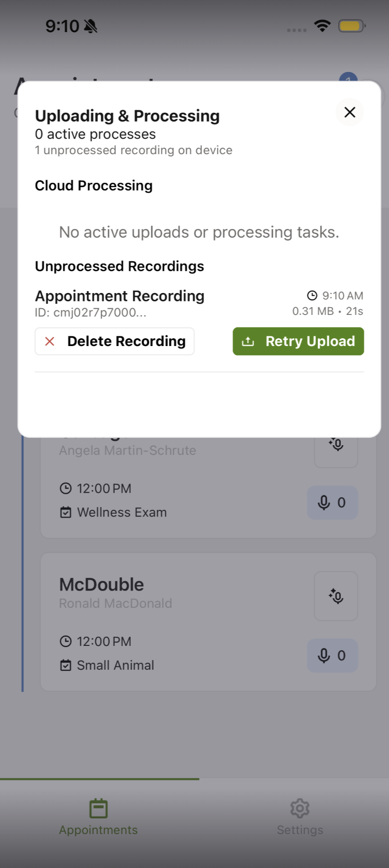Image resolution: width=389 pixels, height=868 pixels.
Task: Switch to the Settings tab
Action: (300, 817)
